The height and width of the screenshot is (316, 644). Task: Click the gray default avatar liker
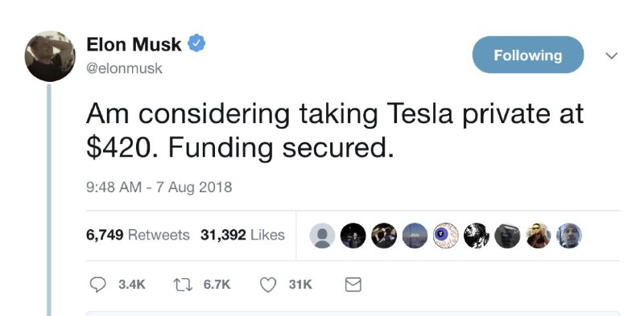point(322,236)
